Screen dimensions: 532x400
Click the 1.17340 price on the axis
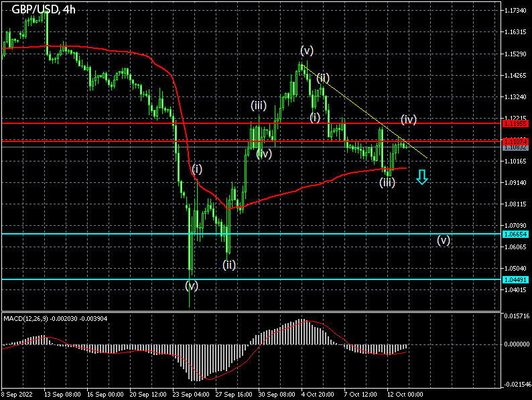(515, 11)
